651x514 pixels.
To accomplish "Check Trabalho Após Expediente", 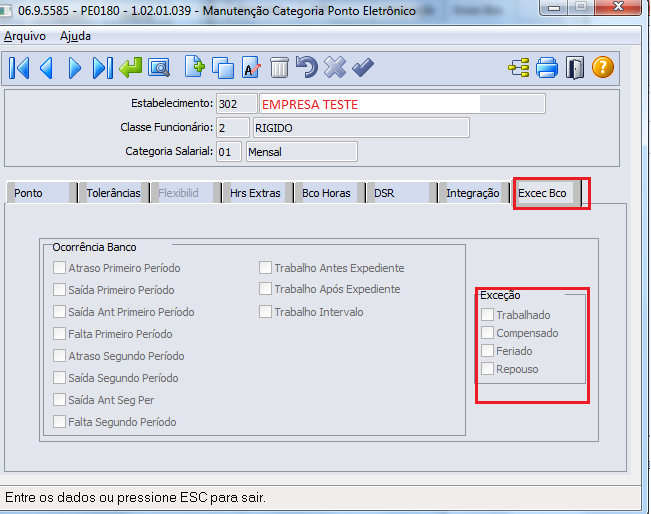I will (265, 289).
